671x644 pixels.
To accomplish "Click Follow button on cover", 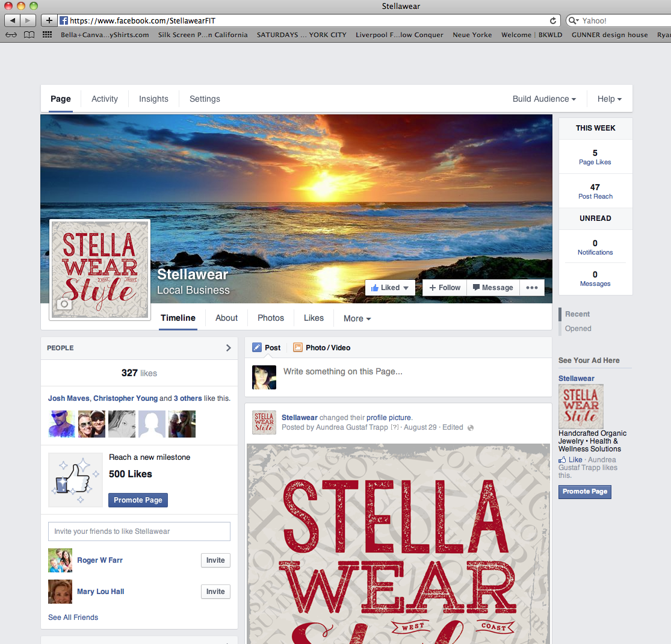I will [445, 288].
